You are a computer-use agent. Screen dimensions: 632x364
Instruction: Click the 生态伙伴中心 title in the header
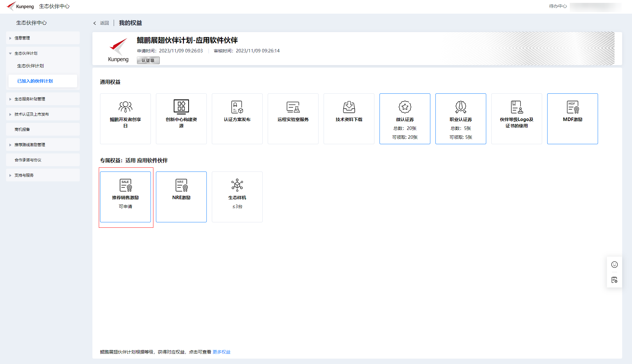[x=54, y=6]
